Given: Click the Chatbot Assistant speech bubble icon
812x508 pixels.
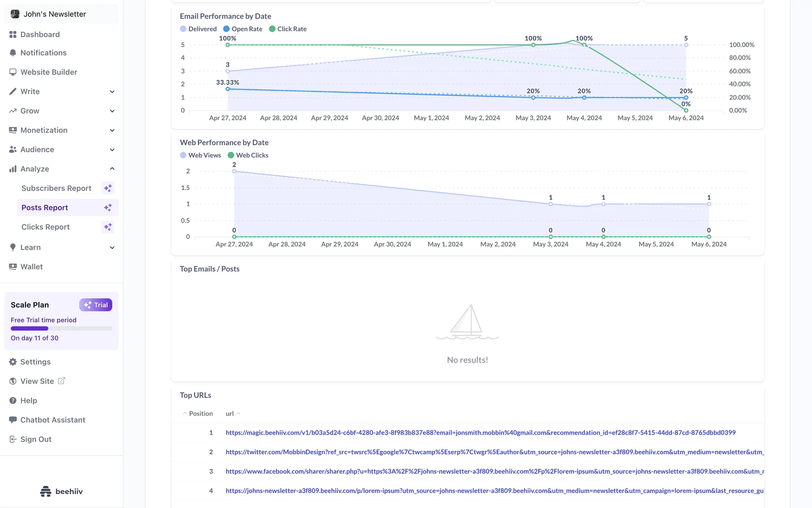Looking at the screenshot, I should pyautogui.click(x=13, y=420).
